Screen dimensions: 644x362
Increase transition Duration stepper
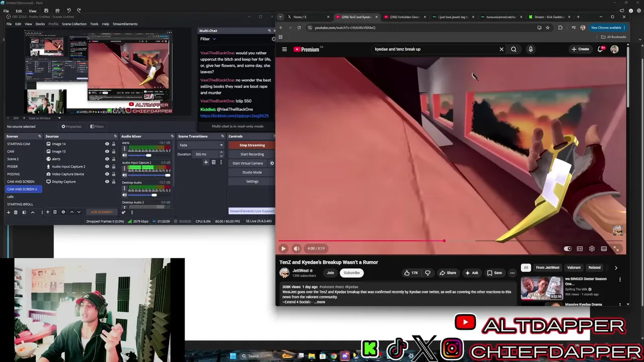pyautogui.click(x=221, y=153)
